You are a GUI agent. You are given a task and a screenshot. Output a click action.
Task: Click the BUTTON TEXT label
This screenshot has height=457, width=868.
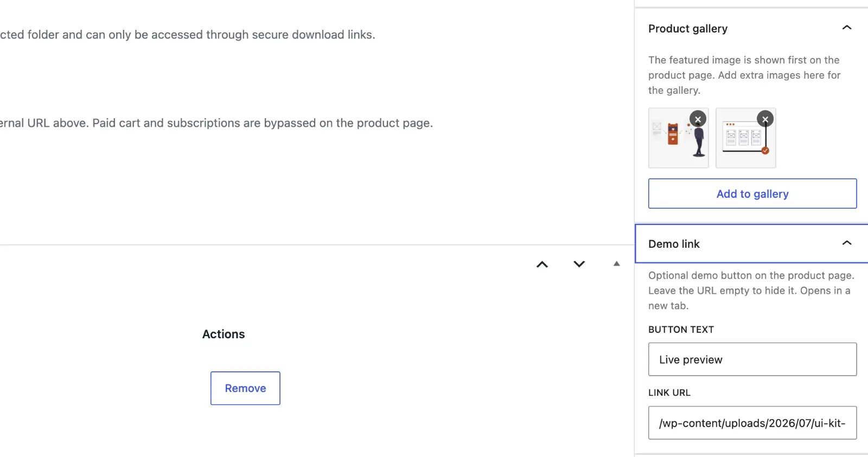click(681, 330)
